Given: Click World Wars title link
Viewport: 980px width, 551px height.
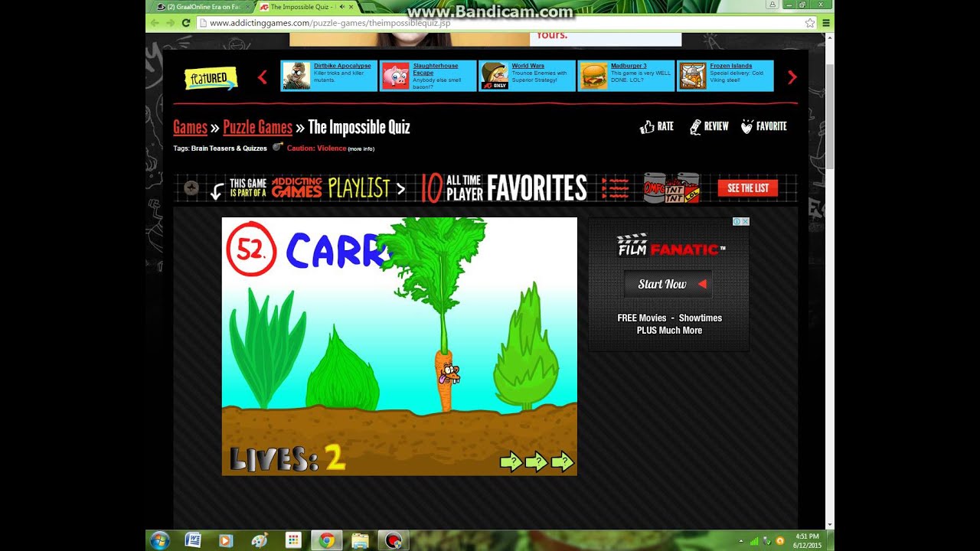Looking at the screenshot, I should [528, 66].
